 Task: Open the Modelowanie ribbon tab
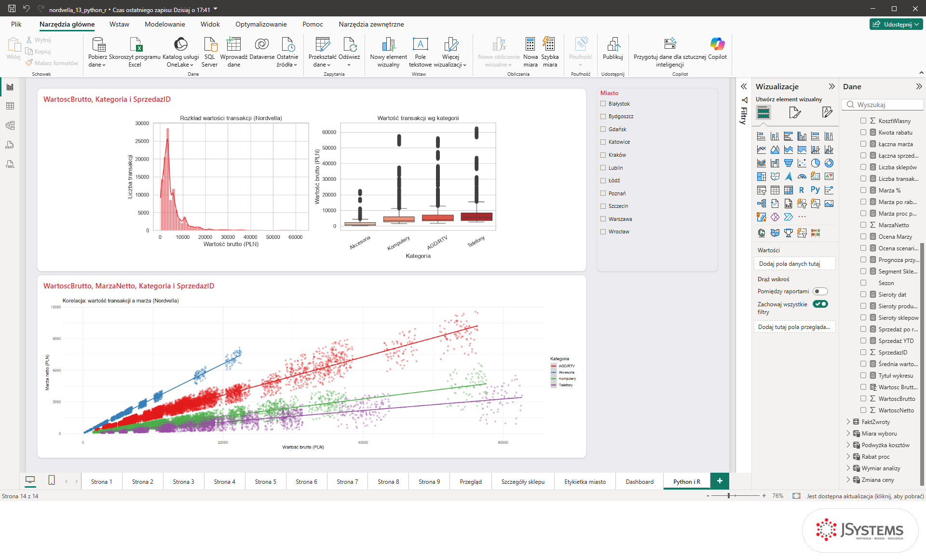click(164, 24)
